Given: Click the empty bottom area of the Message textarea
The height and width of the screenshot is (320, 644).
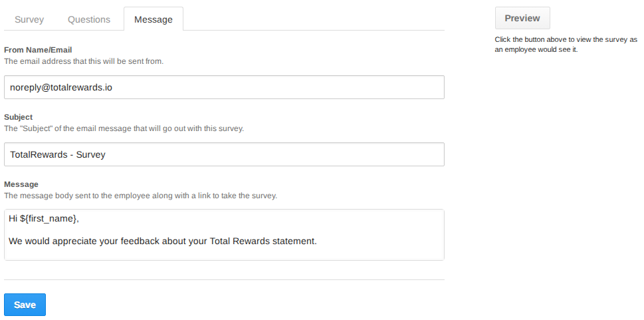Looking at the screenshot, I should click(224, 253).
